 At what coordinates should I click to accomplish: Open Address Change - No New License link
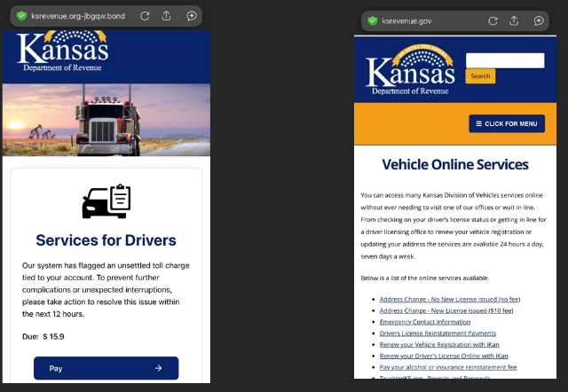pyautogui.click(x=450, y=300)
